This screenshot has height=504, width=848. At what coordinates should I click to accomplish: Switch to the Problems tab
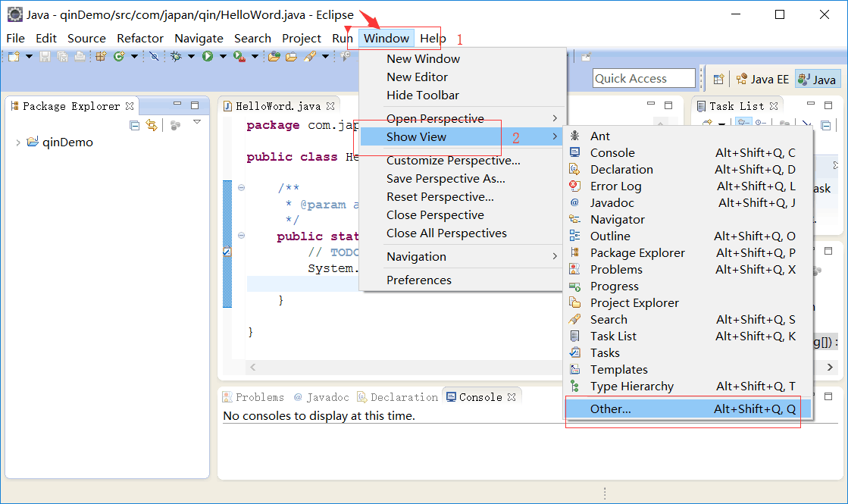tap(253, 397)
